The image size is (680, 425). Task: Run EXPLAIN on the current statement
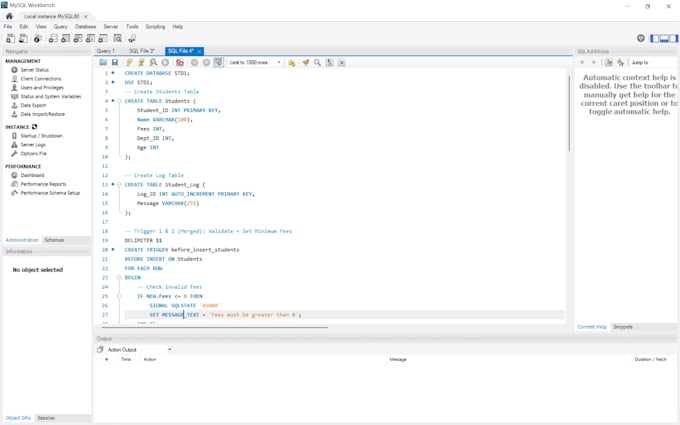pos(153,62)
